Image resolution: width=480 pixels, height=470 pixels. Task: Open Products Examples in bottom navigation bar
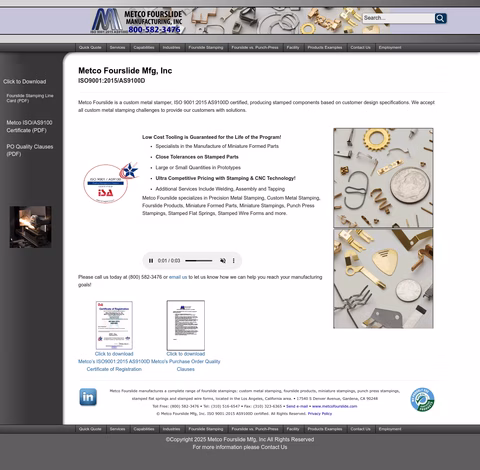click(325, 429)
